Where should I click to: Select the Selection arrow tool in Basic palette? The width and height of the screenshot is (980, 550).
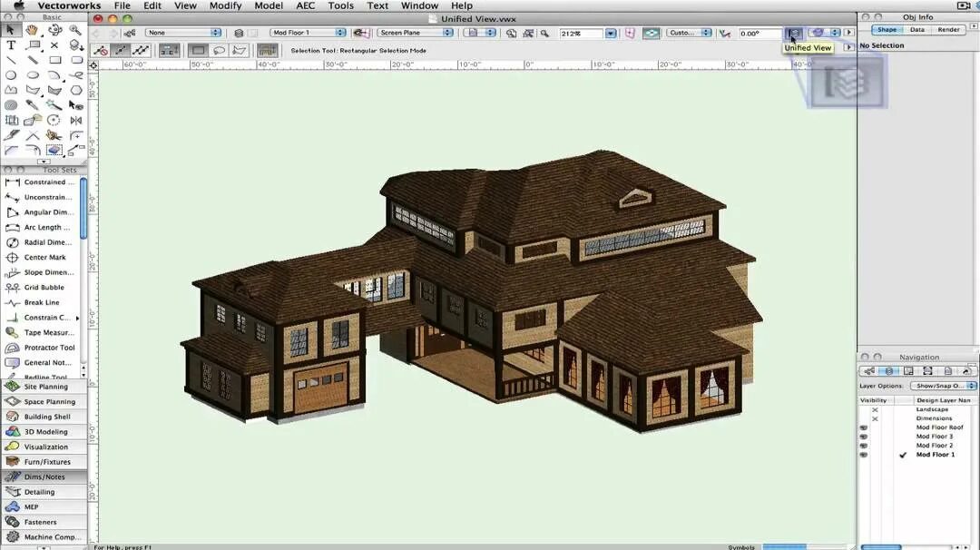coord(11,30)
